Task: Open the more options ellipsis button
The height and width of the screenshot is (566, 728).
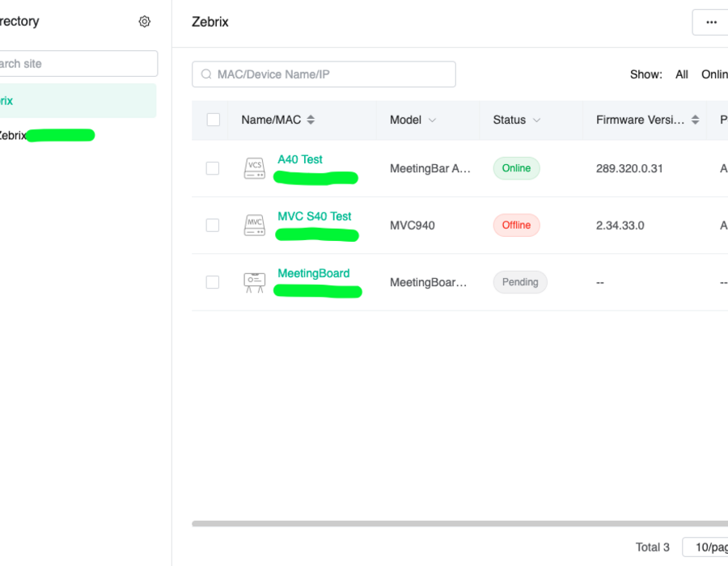Action: [711, 22]
